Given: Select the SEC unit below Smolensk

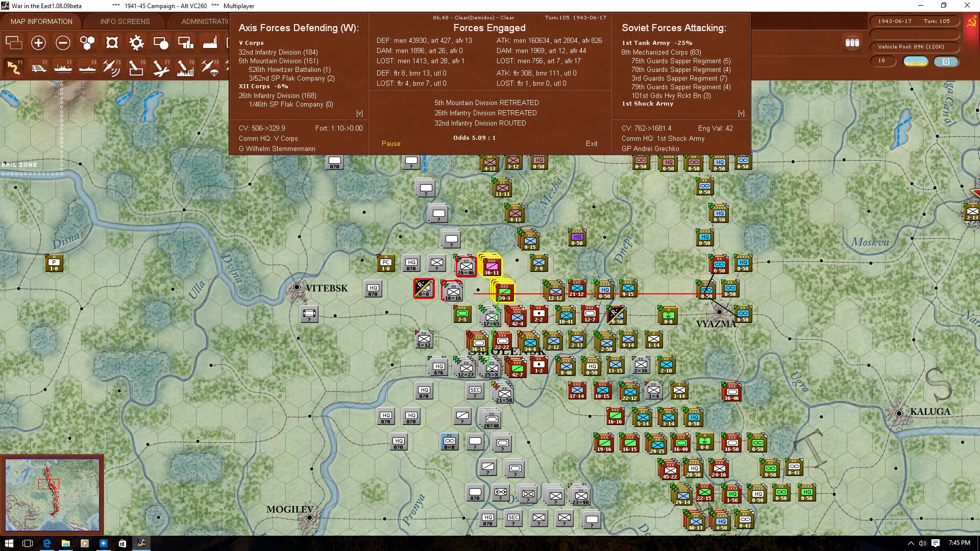Looking at the screenshot, I should pos(475,391).
